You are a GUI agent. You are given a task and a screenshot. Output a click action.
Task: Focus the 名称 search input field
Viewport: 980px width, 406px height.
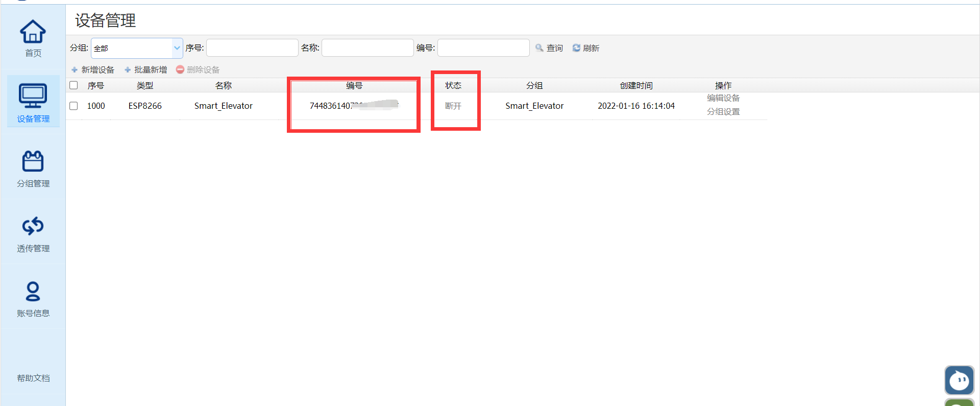pyautogui.click(x=367, y=48)
